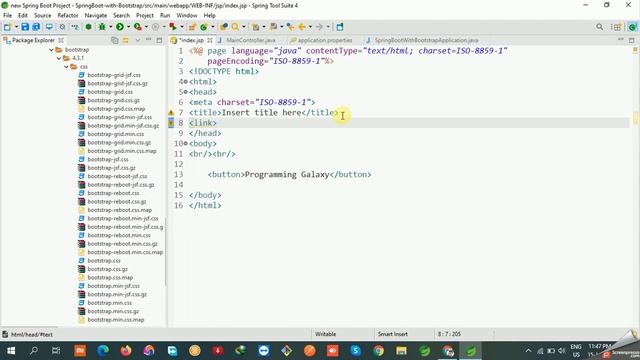This screenshot has width=640, height=360.
Task: Click the Boot Dashboard green circle icon
Action: 88,27
